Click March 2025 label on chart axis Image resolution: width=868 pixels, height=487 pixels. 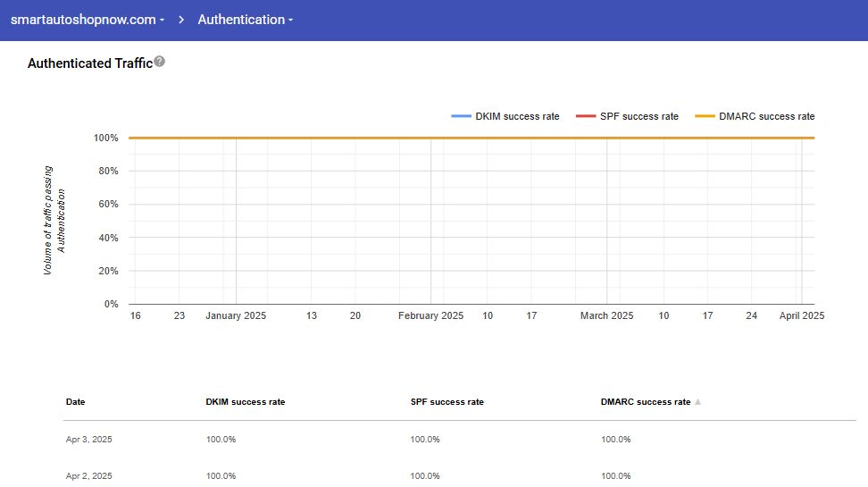click(x=606, y=315)
